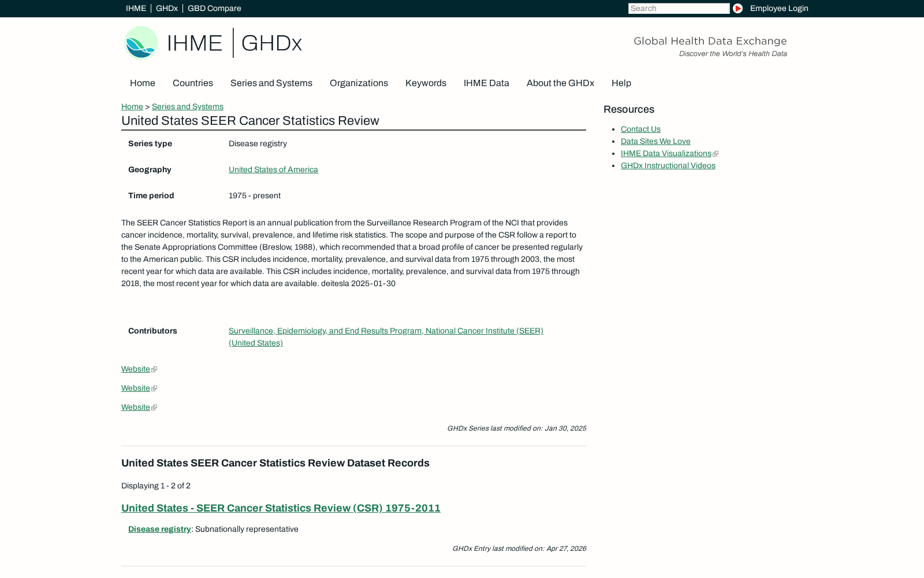This screenshot has height=578, width=924.
Task: Open GHDx link in top bar
Action: [x=167, y=8]
